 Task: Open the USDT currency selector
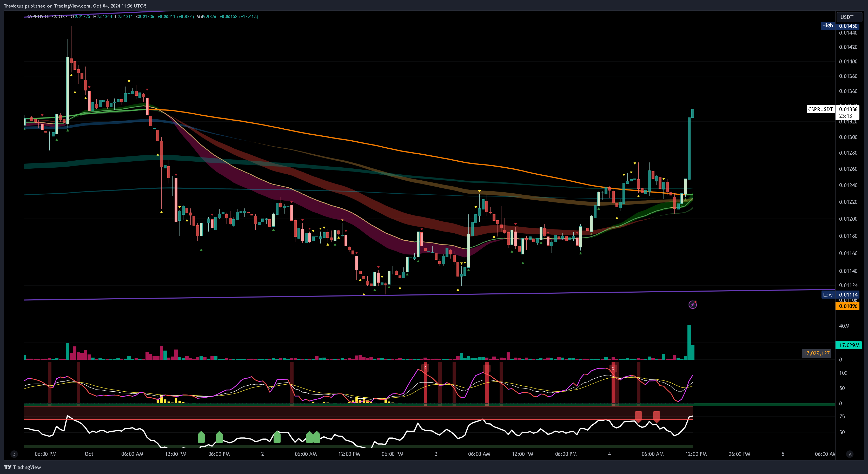[x=849, y=17]
